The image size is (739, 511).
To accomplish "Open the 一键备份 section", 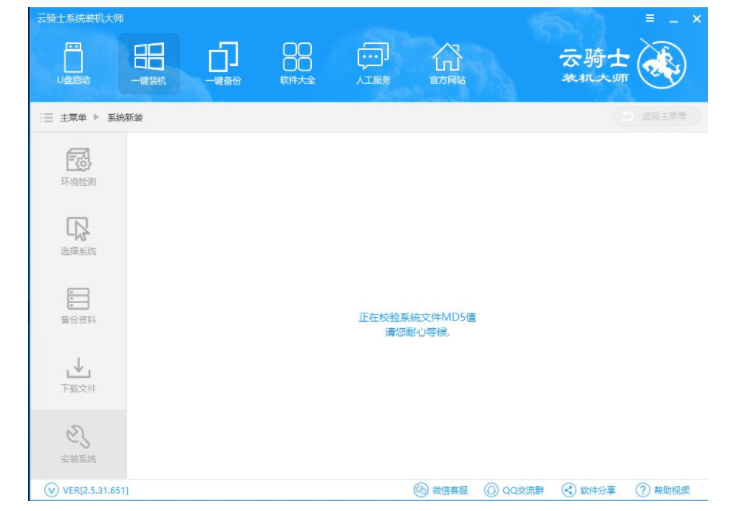I will click(223, 63).
